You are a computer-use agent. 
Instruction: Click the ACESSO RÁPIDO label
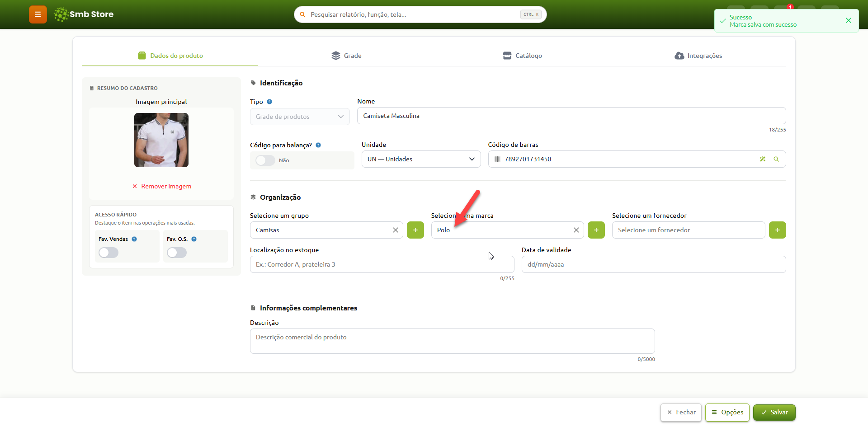116,215
